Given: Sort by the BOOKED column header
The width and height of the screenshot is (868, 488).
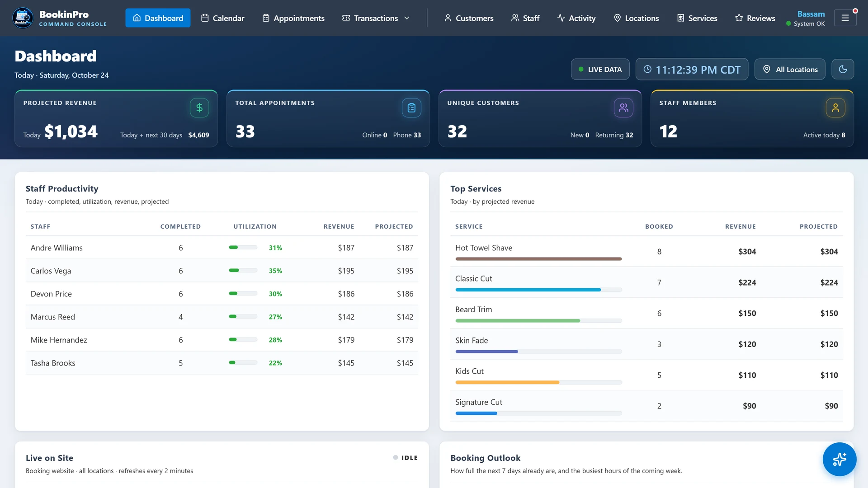Looking at the screenshot, I should coord(659,226).
